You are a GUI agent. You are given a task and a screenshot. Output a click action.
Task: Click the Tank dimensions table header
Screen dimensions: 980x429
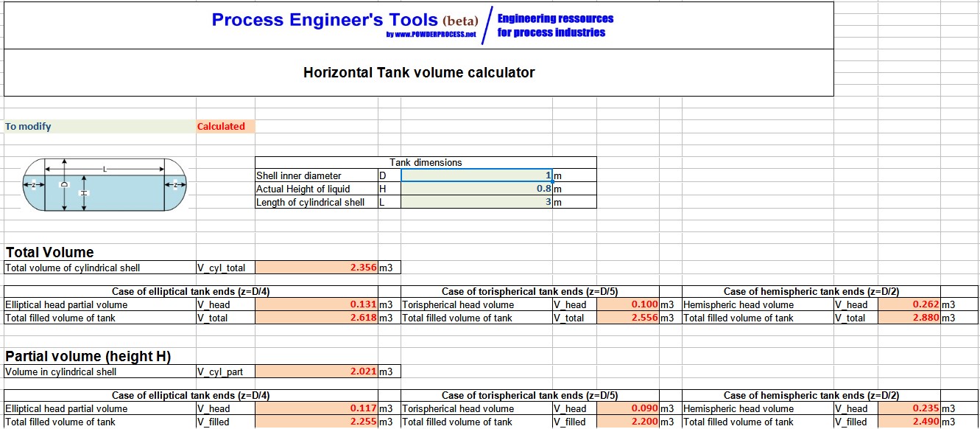click(x=426, y=162)
